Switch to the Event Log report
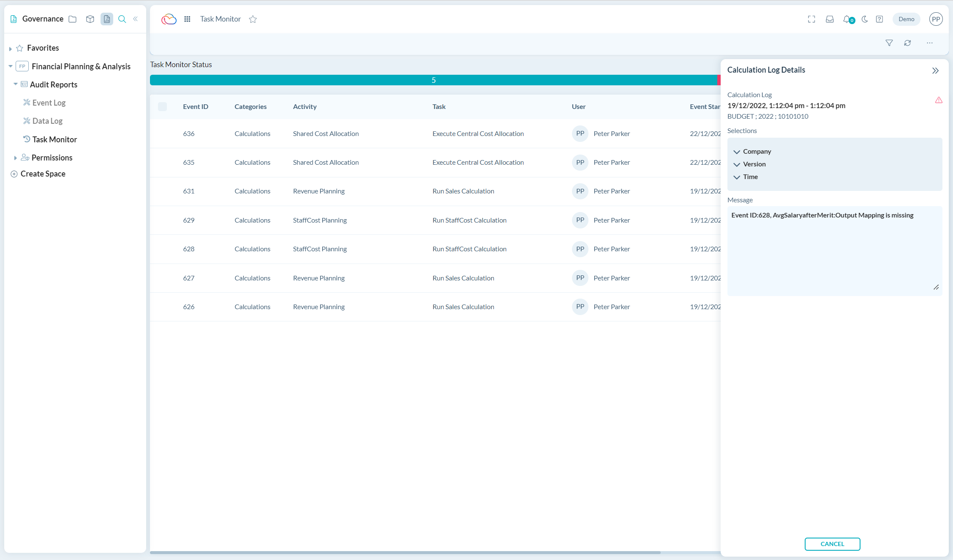The image size is (953, 560). click(49, 102)
